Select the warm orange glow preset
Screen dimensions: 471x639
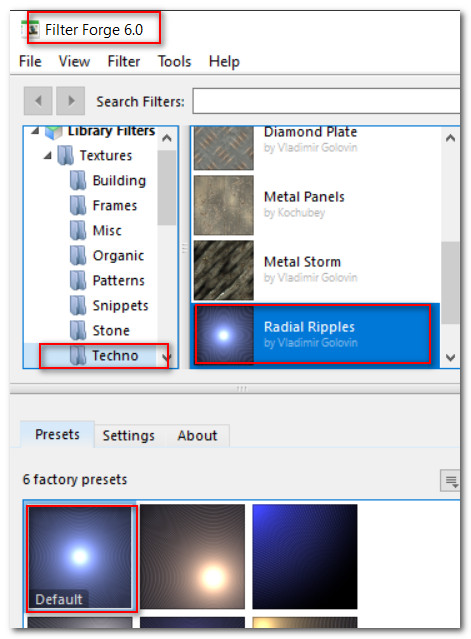[192, 557]
